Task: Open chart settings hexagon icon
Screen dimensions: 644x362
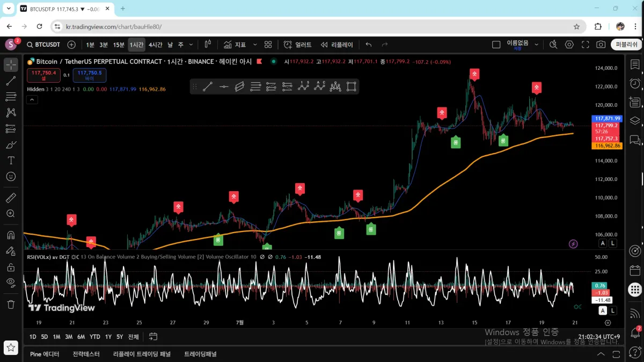Action: point(569,45)
